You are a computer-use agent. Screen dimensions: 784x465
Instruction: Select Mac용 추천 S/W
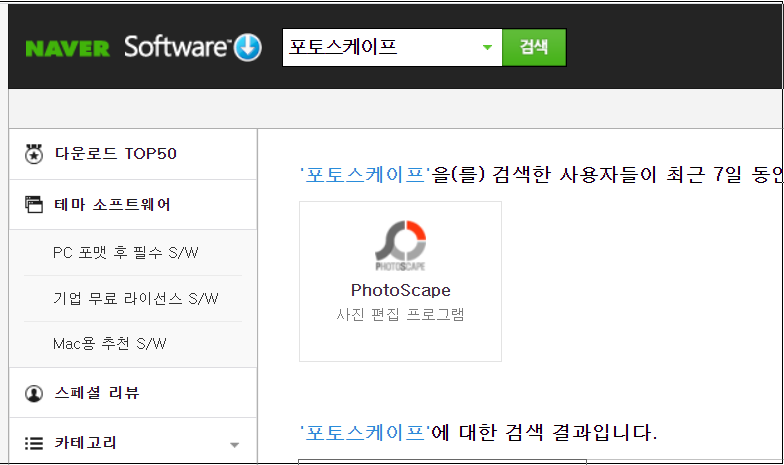coord(110,344)
